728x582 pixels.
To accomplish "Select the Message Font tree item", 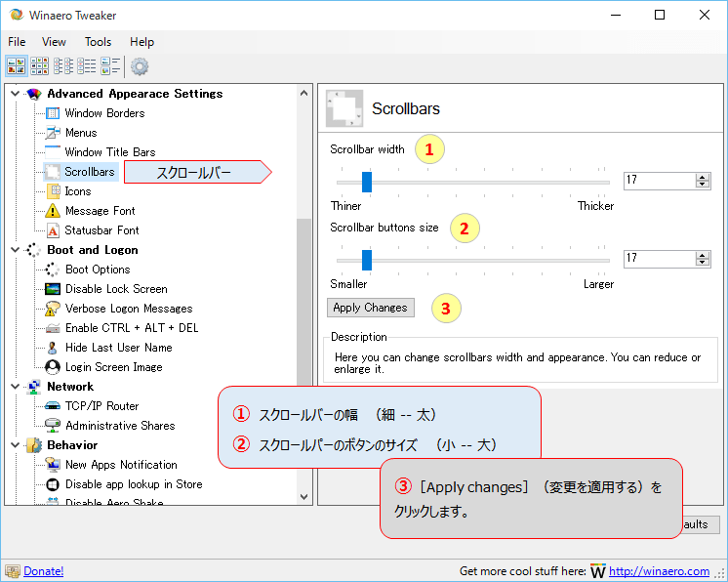I will tap(100, 211).
